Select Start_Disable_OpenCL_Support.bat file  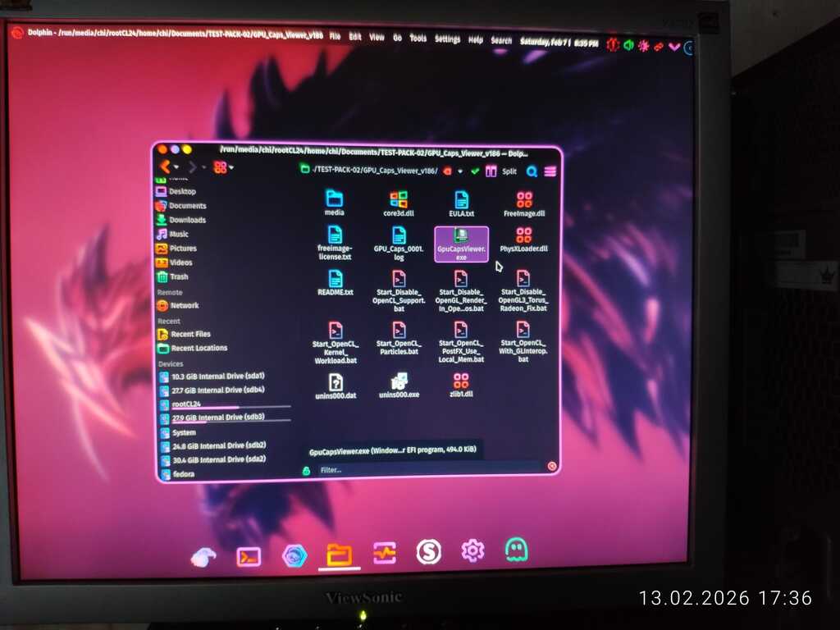(399, 292)
